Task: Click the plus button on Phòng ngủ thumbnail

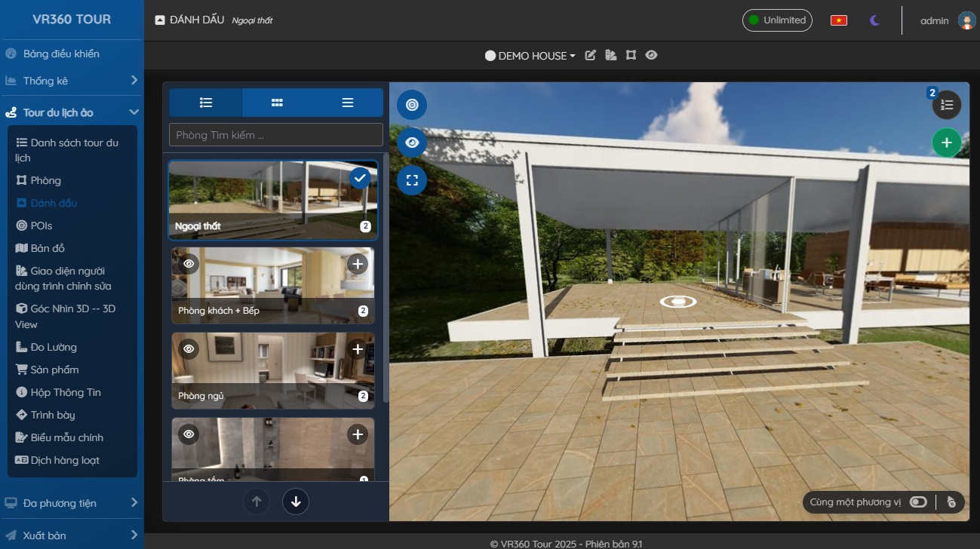Action: click(x=358, y=349)
